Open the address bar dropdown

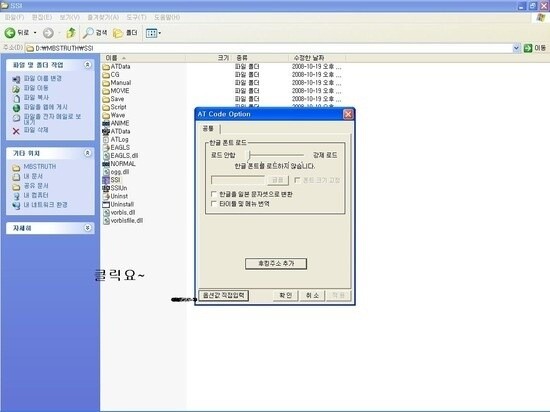[x=516, y=48]
